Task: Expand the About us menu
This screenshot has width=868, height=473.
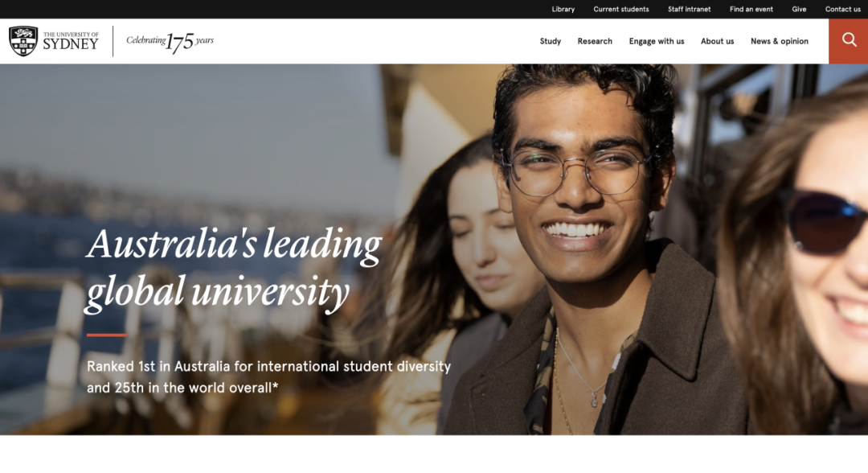Action: (x=717, y=41)
